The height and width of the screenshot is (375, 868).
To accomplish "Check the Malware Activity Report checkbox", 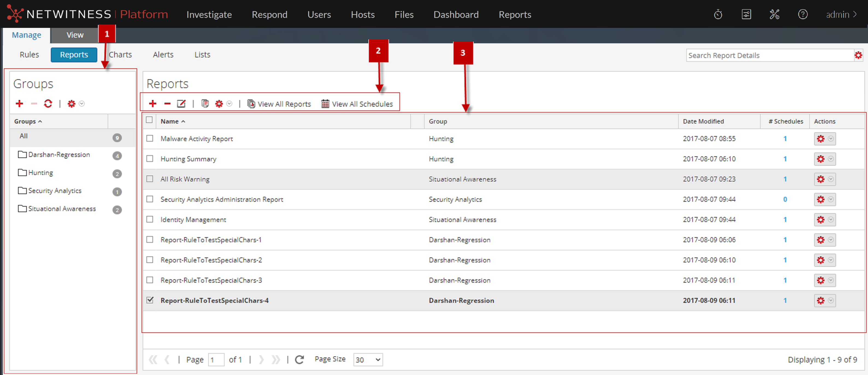I will tap(150, 138).
